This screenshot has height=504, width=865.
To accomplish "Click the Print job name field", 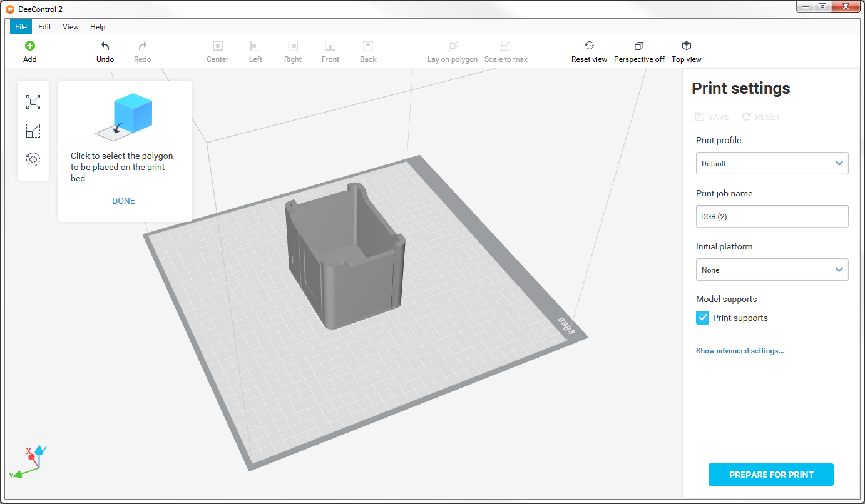I will tap(772, 216).
